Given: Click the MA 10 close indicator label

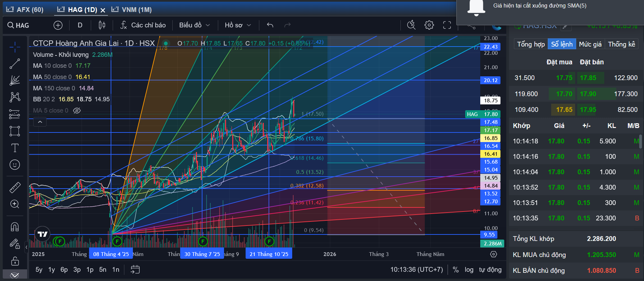Looking at the screenshot, I should pyautogui.click(x=52, y=66).
